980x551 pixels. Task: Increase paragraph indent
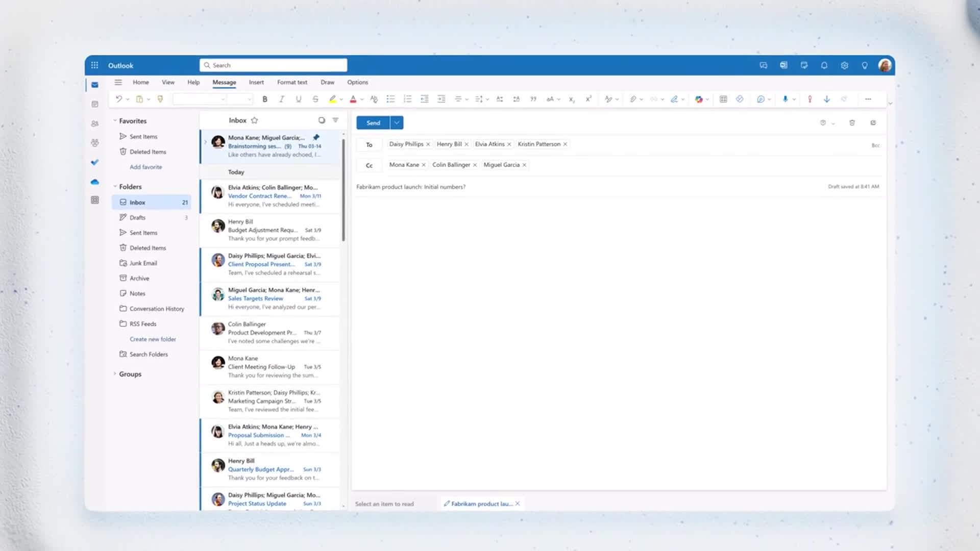click(442, 99)
